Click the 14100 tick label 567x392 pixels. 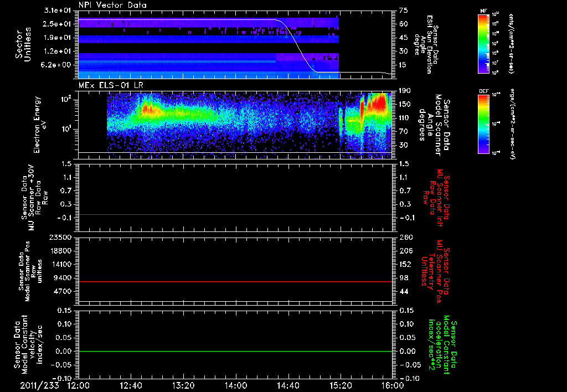61,264
